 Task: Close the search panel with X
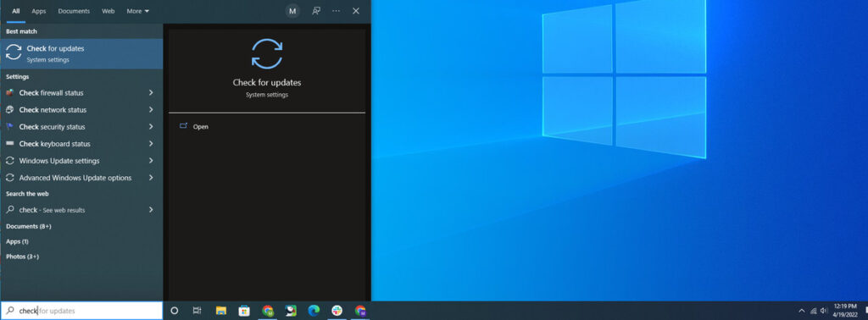(356, 11)
